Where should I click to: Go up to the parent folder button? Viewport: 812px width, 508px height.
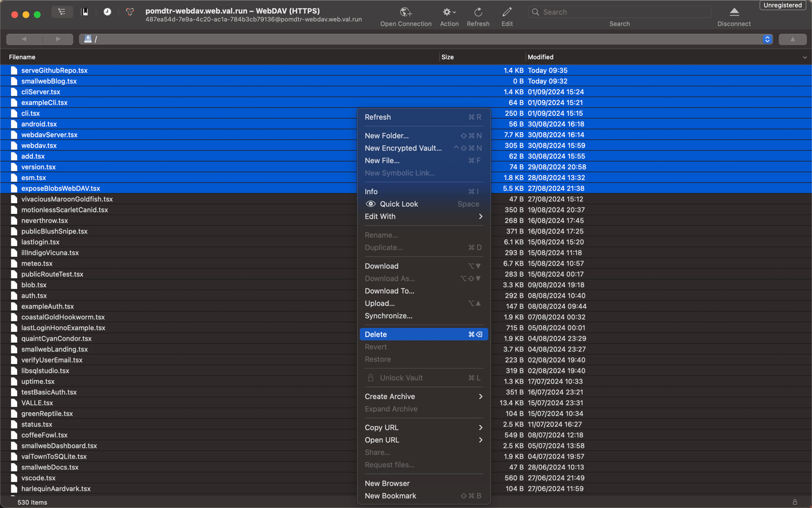[x=792, y=39]
